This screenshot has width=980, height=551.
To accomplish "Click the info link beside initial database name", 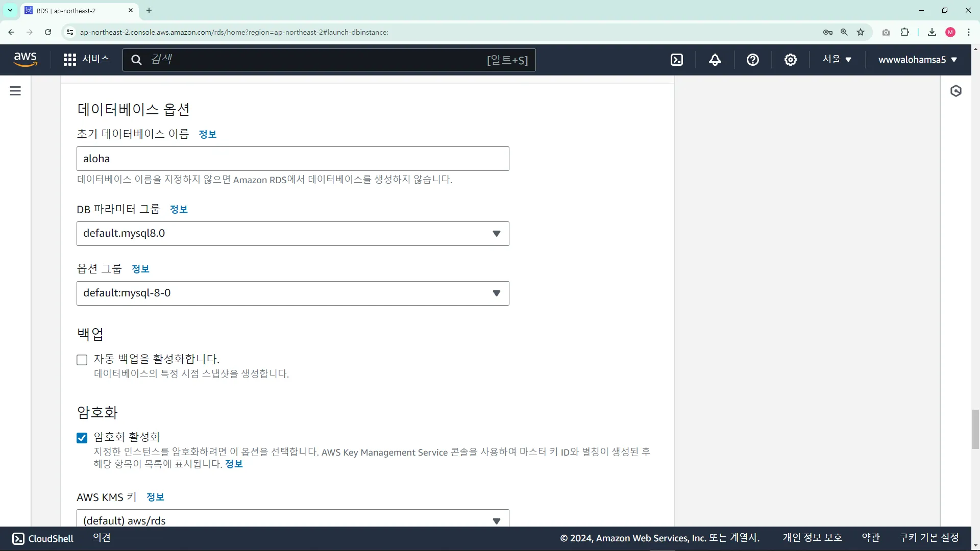I will click(x=207, y=134).
